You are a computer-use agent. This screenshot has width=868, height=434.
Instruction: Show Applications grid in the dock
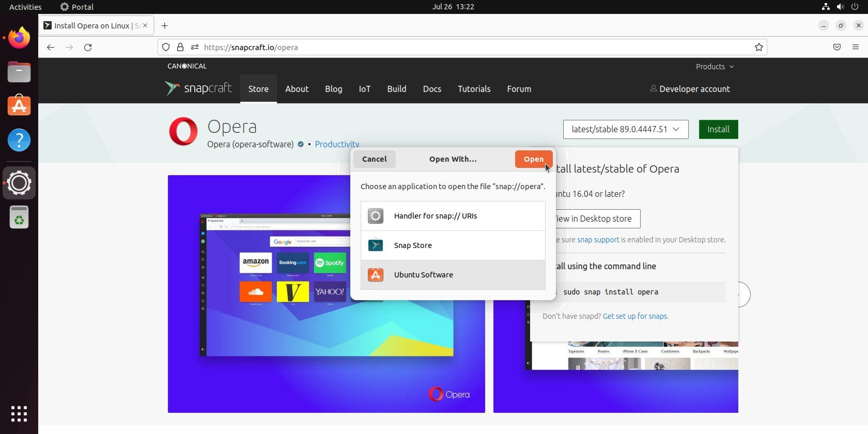coord(19,414)
